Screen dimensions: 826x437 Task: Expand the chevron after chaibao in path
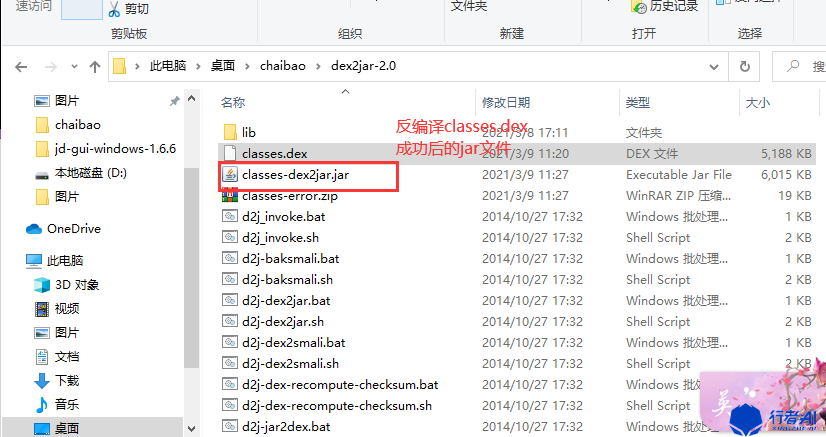tap(318, 66)
